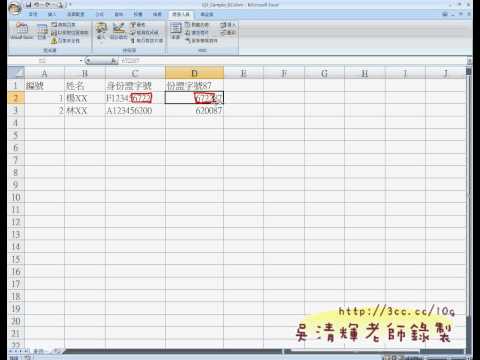
Task: Click XML Import (匯入)
Action: (228, 25)
